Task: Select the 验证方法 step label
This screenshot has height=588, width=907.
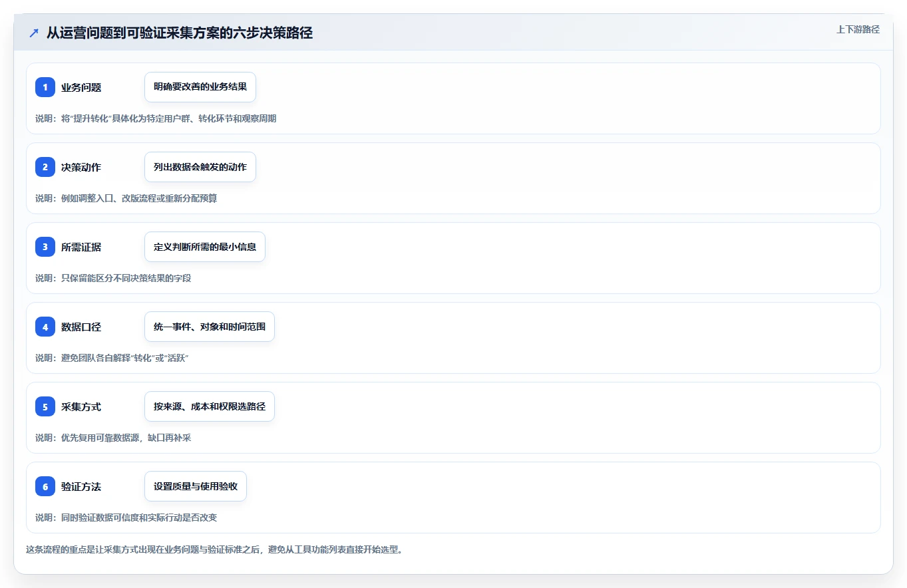Action: click(81, 486)
